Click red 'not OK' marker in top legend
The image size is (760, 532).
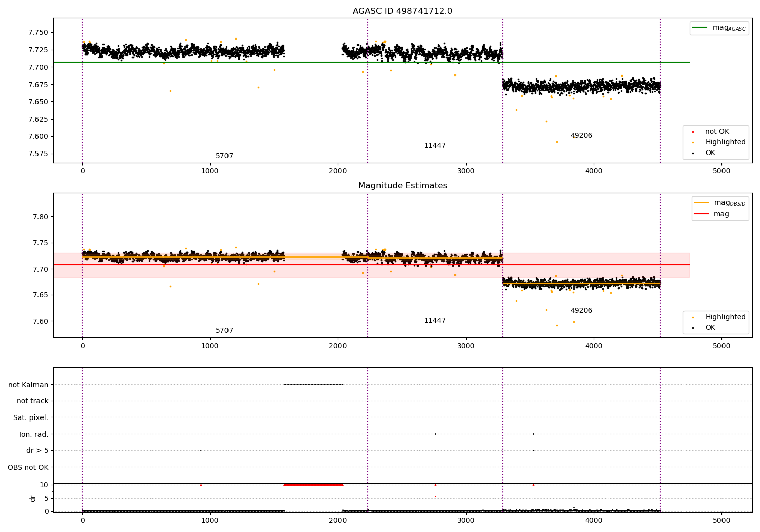click(693, 132)
